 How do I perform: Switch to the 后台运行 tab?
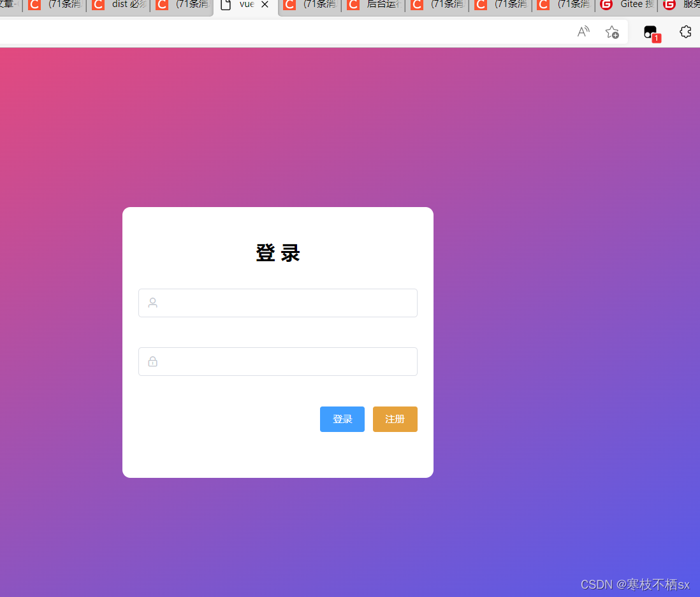pyautogui.click(x=381, y=6)
